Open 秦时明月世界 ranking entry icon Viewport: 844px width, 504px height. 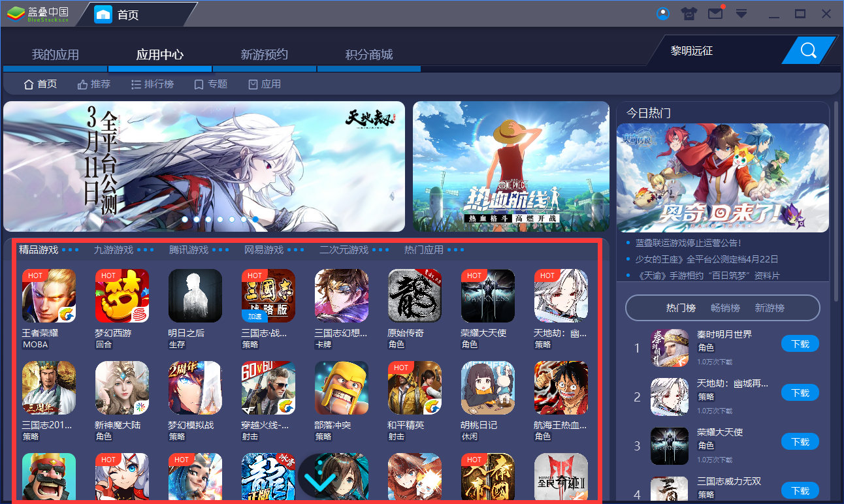point(670,348)
